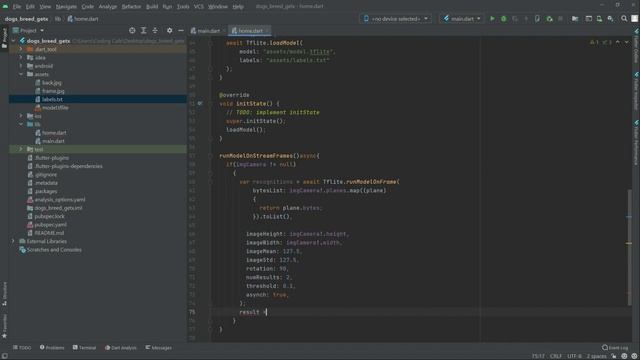
Task: Open the Project tool window stripe button
Action: click(x=4, y=38)
